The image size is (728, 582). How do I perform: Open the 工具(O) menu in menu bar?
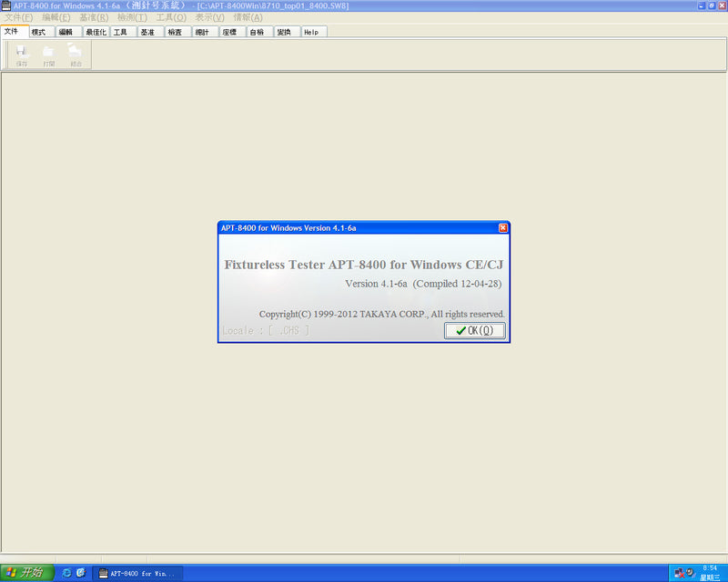click(x=171, y=17)
